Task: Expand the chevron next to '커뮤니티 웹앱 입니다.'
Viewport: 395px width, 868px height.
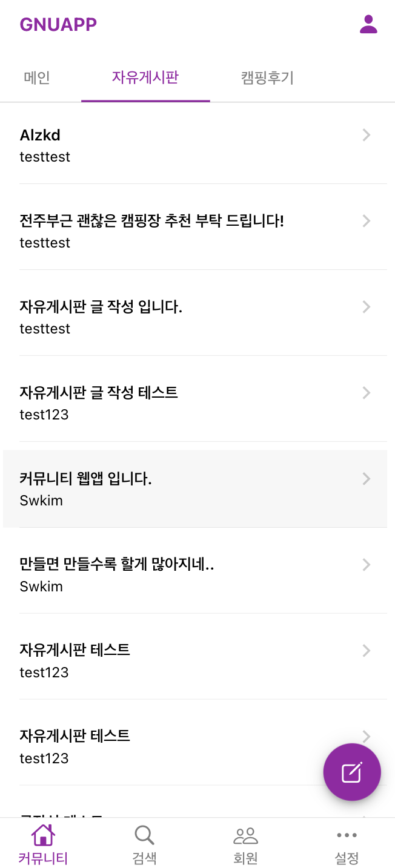Action: (x=366, y=479)
